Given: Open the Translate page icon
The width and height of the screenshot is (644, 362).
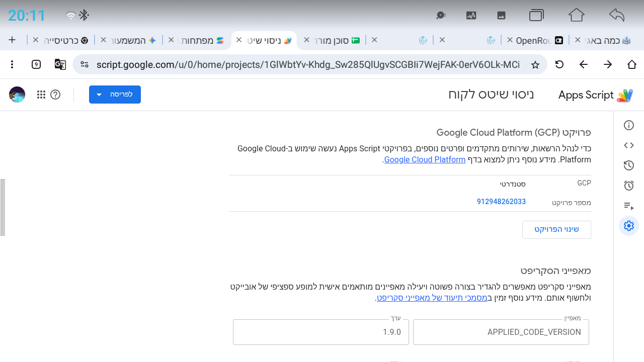Looking at the screenshot, I should coord(60,64).
